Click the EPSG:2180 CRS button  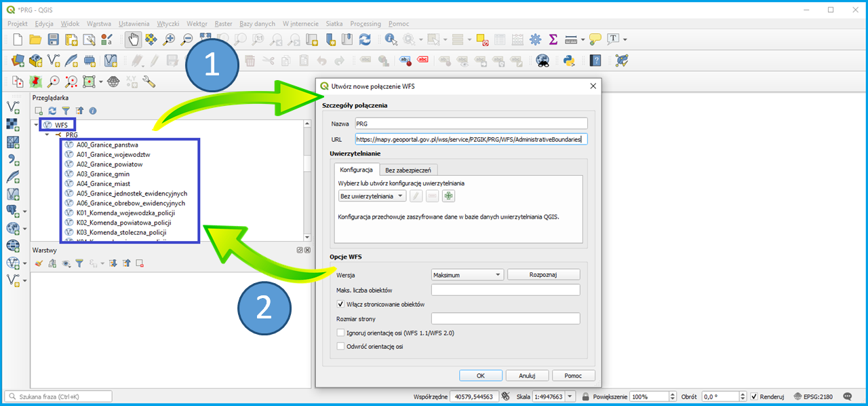812,396
